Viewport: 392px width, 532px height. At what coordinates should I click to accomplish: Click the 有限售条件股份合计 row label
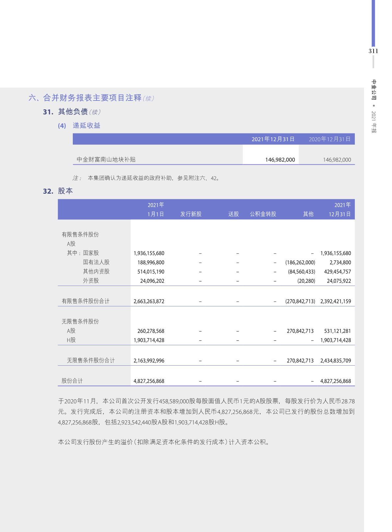tap(86, 301)
